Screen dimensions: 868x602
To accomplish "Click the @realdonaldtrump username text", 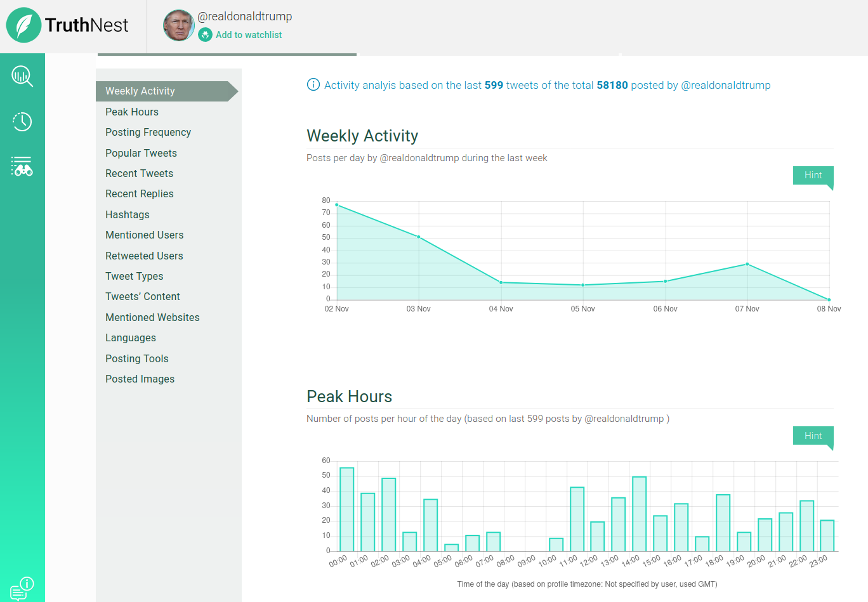I will pos(245,16).
